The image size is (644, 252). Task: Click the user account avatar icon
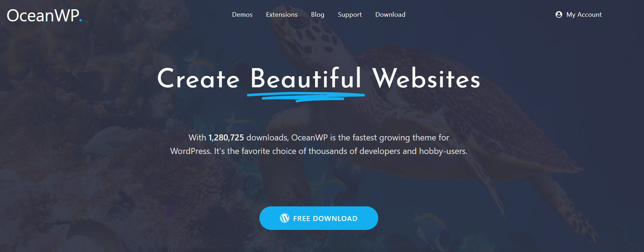[x=559, y=15]
